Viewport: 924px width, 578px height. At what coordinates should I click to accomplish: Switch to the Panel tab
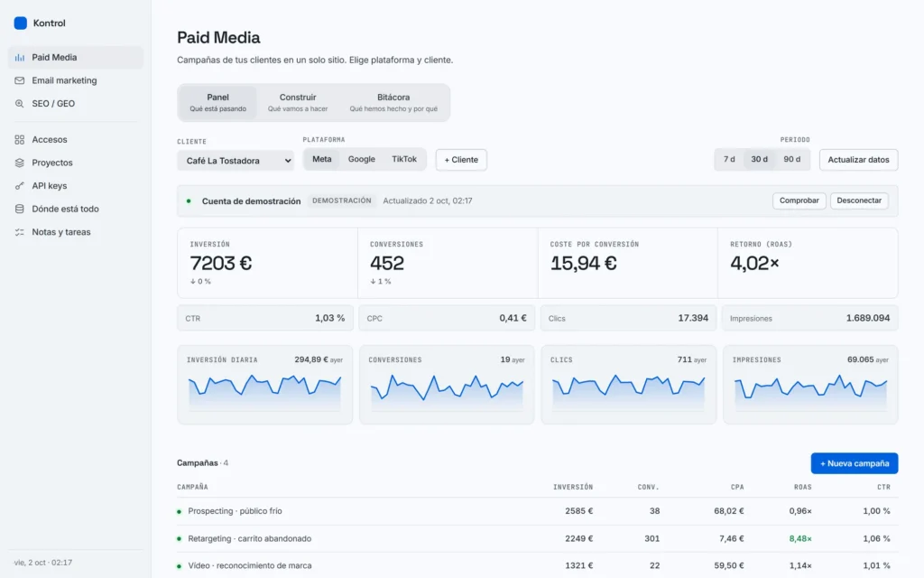(x=218, y=103)
